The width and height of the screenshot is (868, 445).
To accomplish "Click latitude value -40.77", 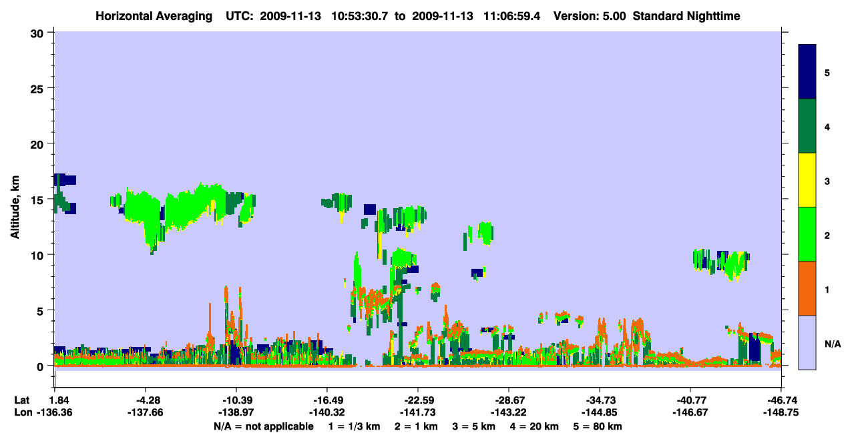I will tap(690, 400).
